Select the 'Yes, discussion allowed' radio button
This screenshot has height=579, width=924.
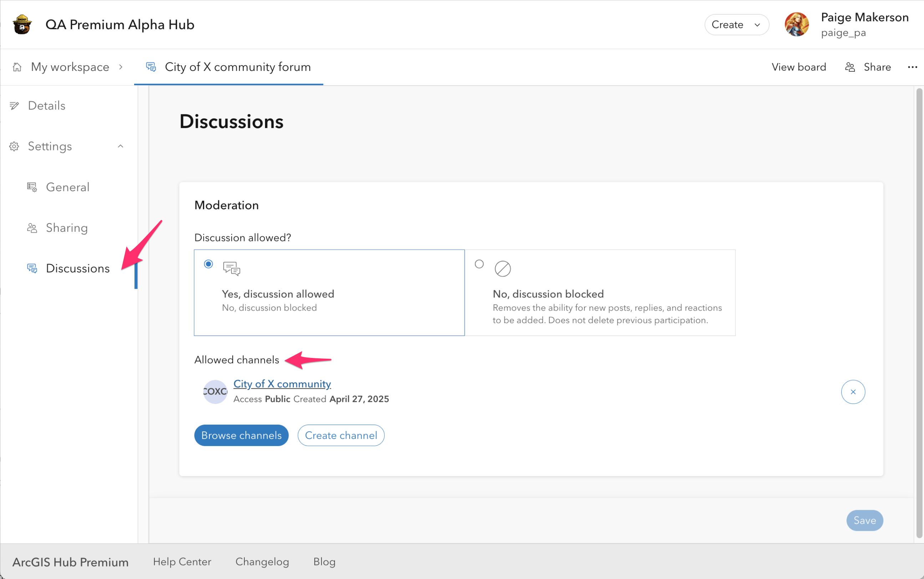coord(208,264)
